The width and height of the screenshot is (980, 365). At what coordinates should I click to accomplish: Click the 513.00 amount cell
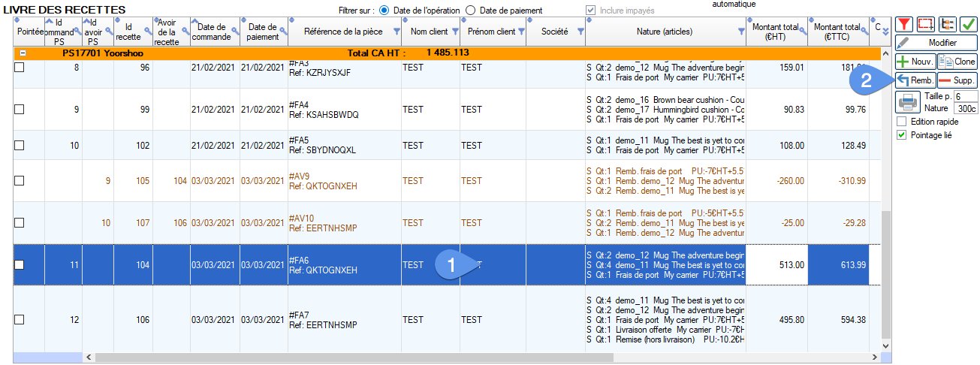776,265
